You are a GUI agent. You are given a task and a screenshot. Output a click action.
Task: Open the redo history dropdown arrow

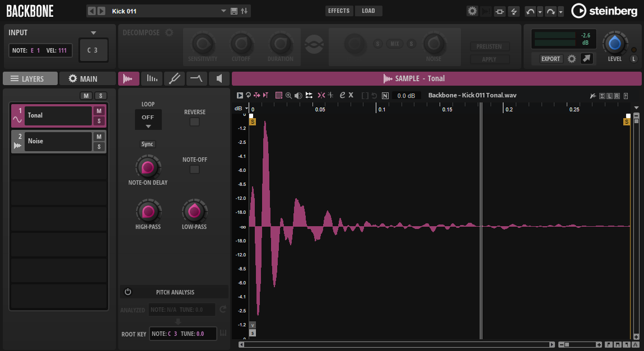[561, 12]
